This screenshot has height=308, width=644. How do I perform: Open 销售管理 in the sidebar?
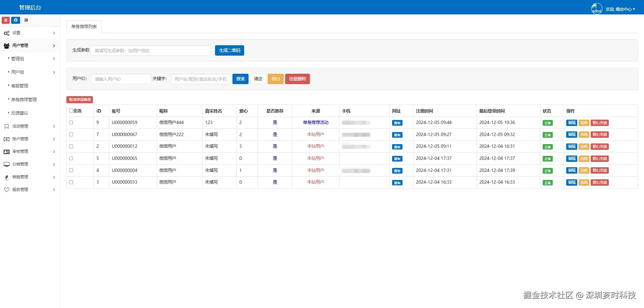[x=20, y=177]
